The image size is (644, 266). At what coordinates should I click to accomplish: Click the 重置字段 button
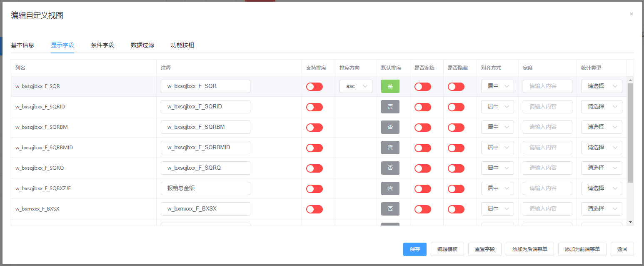[484, 249]
